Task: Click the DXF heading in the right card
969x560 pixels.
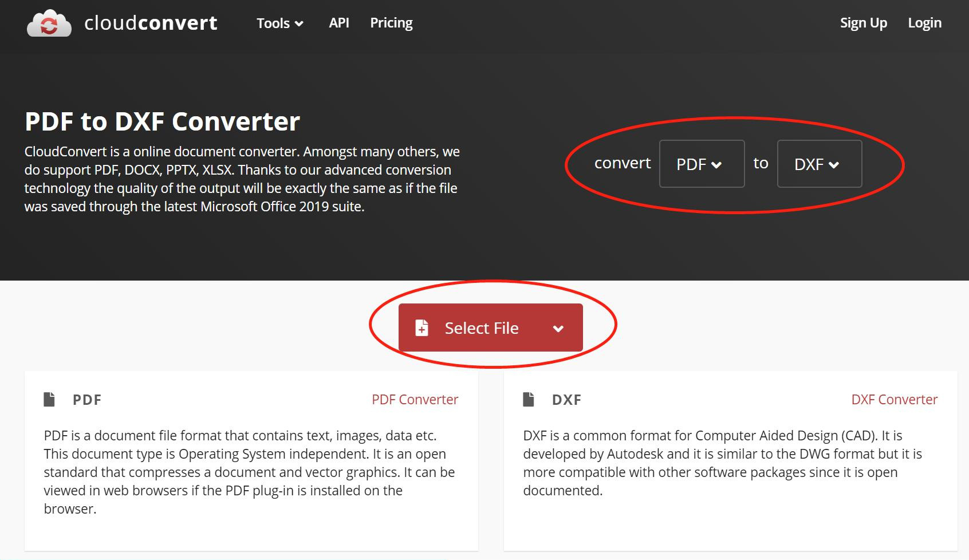Action: [x=566, y=400]
